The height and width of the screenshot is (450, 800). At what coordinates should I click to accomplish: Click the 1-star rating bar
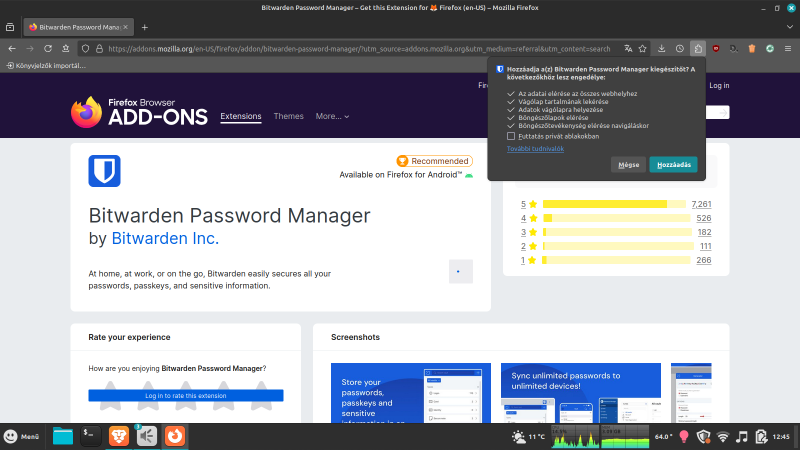pyautogui.click(x=616, y=260)
